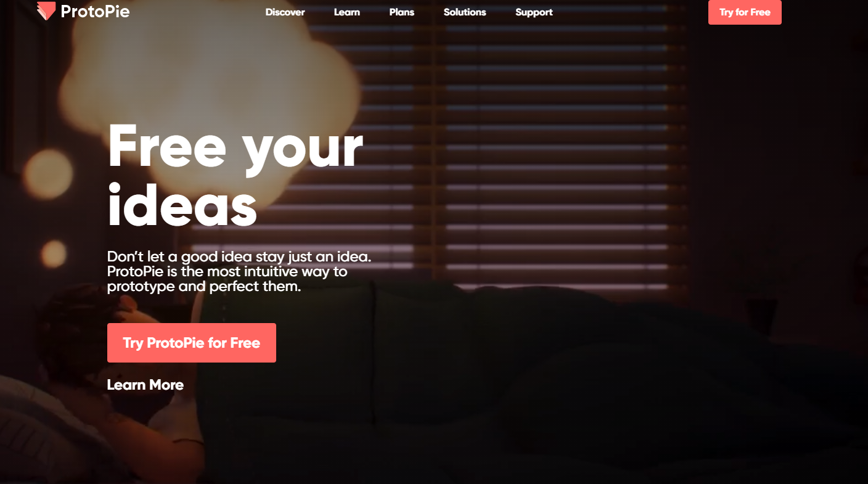This screenshot has height=484, width=868.
Task: Open the Discover menu
Action: tap(285, 12)
